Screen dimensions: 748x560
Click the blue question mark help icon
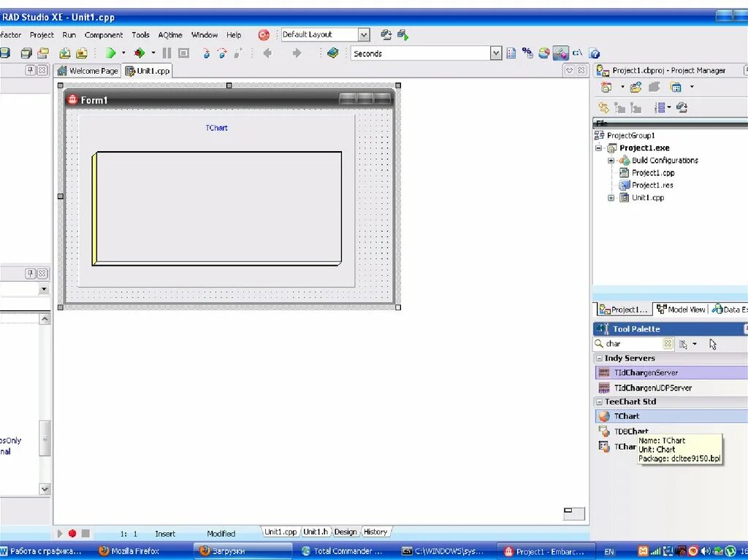coord(595,53)
